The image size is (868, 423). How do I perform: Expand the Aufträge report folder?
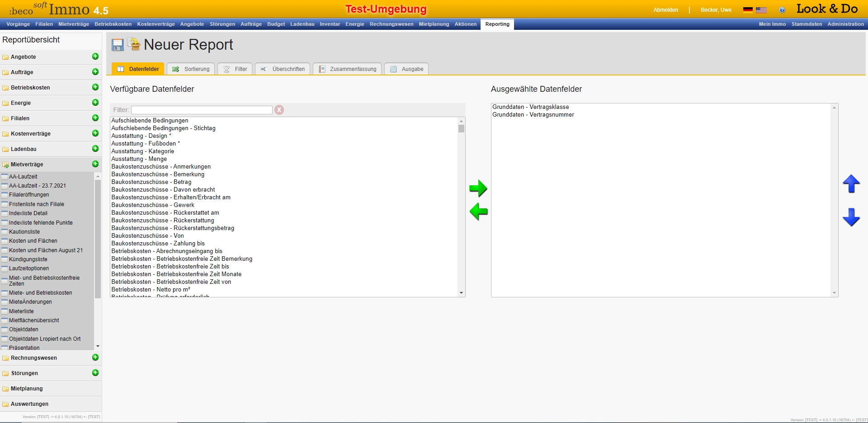click(22, 72)
